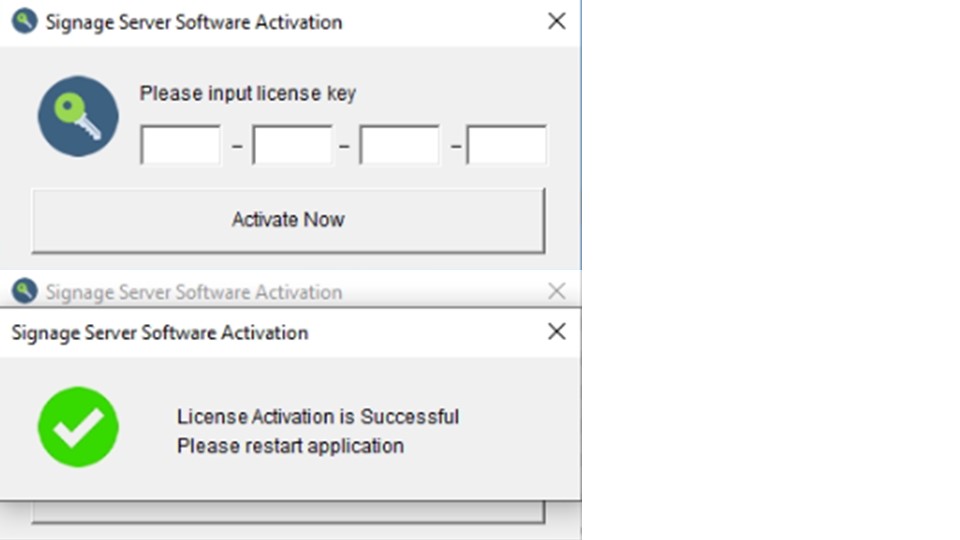Image resolution: width=960 pixels, height=540 pixels.
Task: Click the large green key icon
Action: point(78,116)
